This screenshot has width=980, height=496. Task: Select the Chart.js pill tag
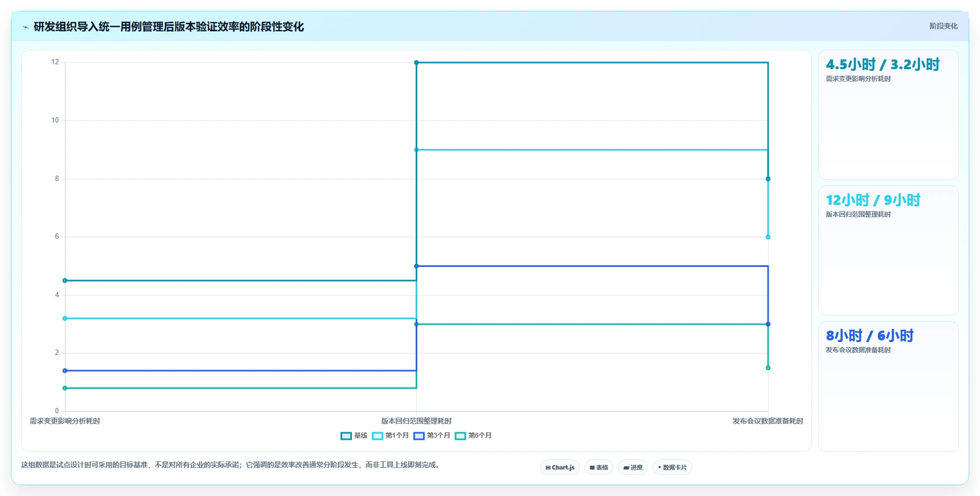point(560,467)
